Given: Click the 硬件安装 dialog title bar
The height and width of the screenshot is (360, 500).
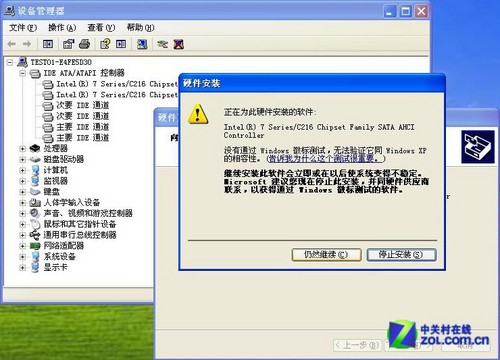Looking at the screenshot, I should click(x=312, y=83).
